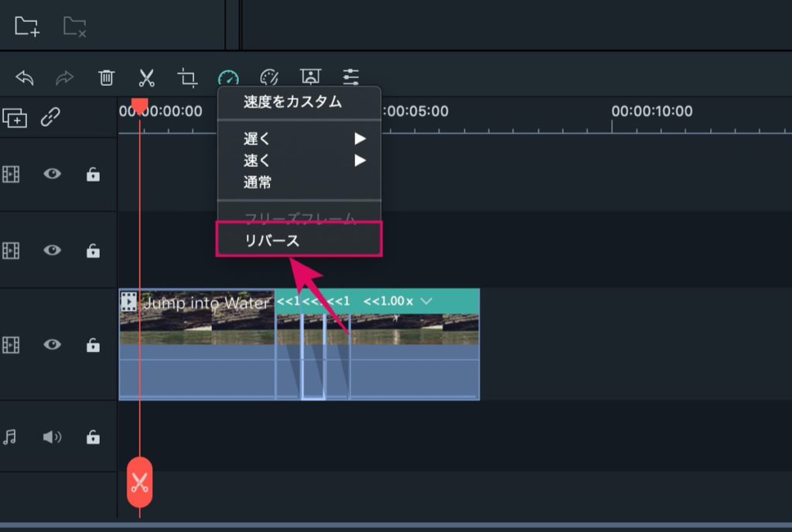This screenshot has width=792, height=532.
Task: Split the clip using the toolbar scissors
Action: point(146,78)
